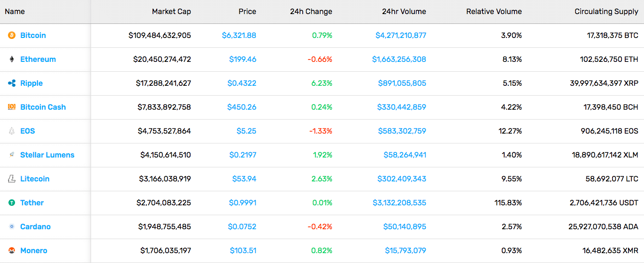Viewport: 644px width, 263px height.
Task: Click Bitcoin price $6,321.88
Action: 239,35
